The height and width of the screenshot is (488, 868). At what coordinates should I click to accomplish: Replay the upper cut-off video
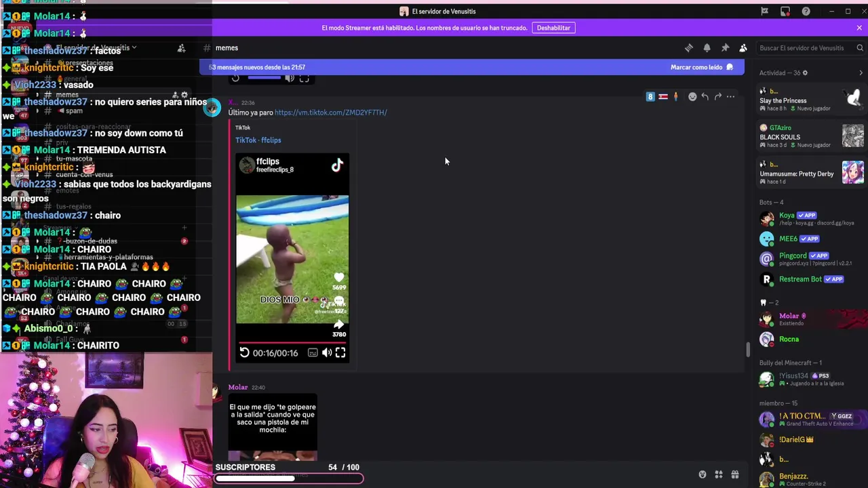point(235,78)
